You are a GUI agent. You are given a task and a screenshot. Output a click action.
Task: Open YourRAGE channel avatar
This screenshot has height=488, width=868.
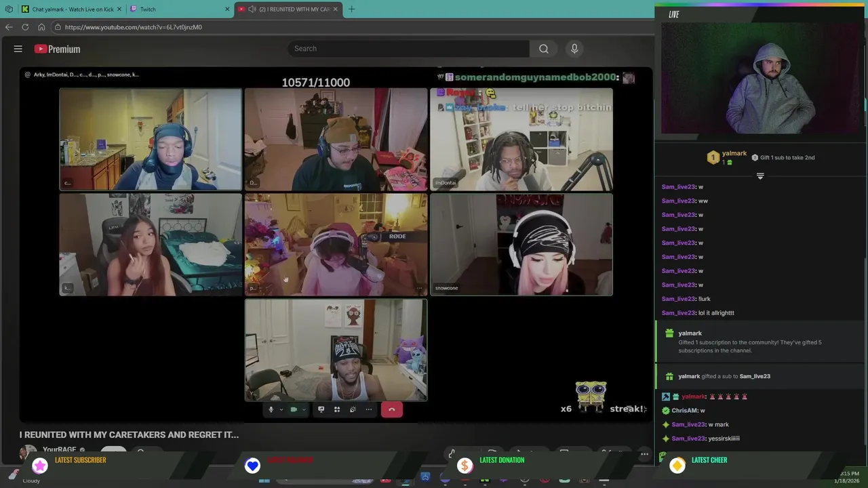pos(28,451)
